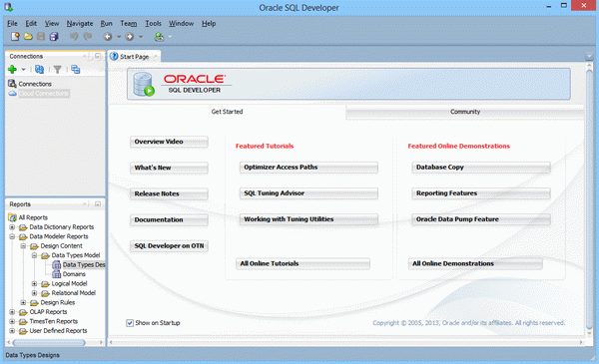Click the Schema Browser icon in Connections
Screen dimensions: 599x364
click(x=75, y=69)
